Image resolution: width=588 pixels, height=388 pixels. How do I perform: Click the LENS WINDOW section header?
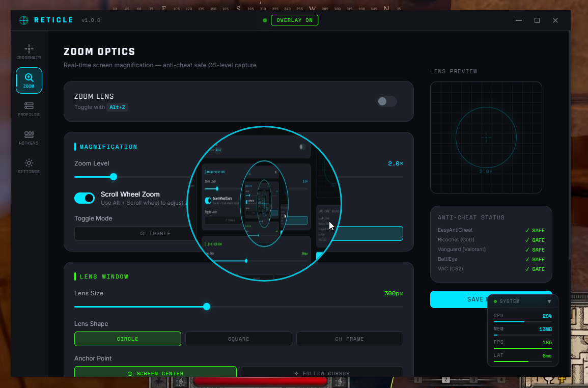[x=104, y=276]
